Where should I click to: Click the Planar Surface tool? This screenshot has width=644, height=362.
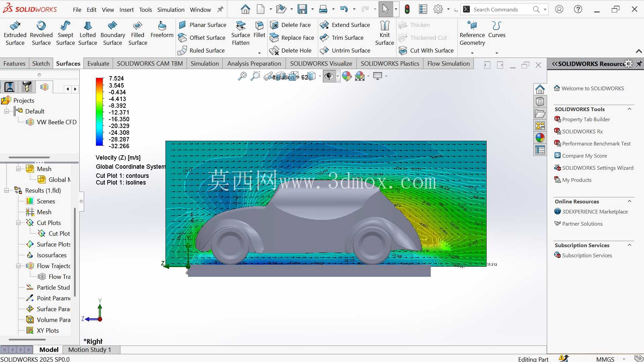tap(202, 25)
